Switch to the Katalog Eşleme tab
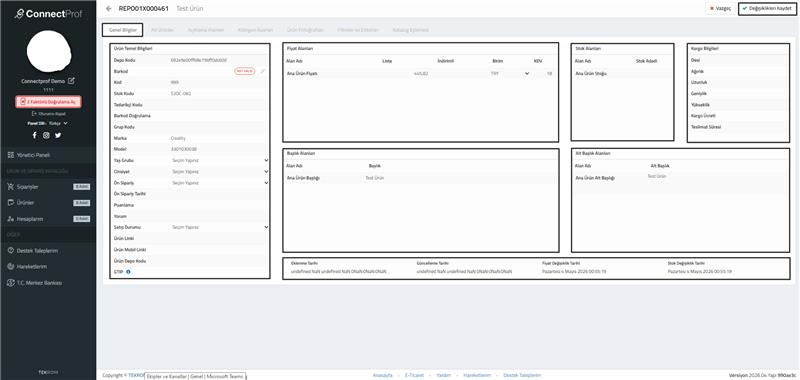The image size is (800, 380). click(410, 30)
